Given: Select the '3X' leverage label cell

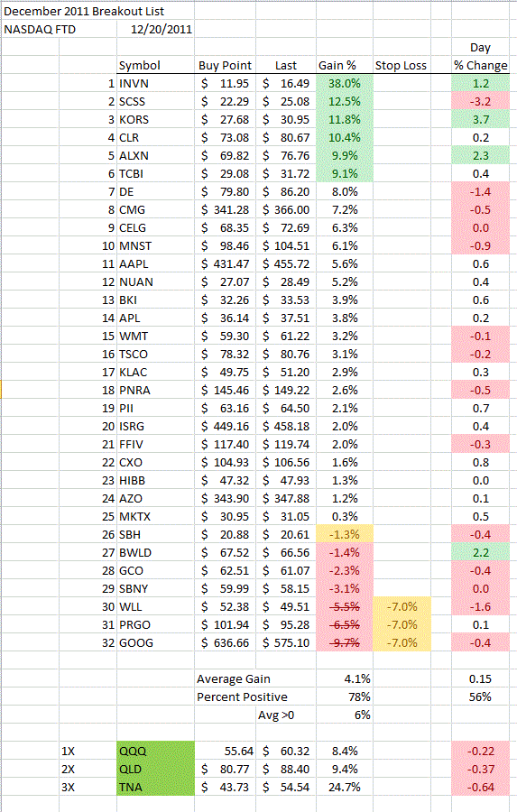Looking at the screenshot, I should click(x=88, y=787).
